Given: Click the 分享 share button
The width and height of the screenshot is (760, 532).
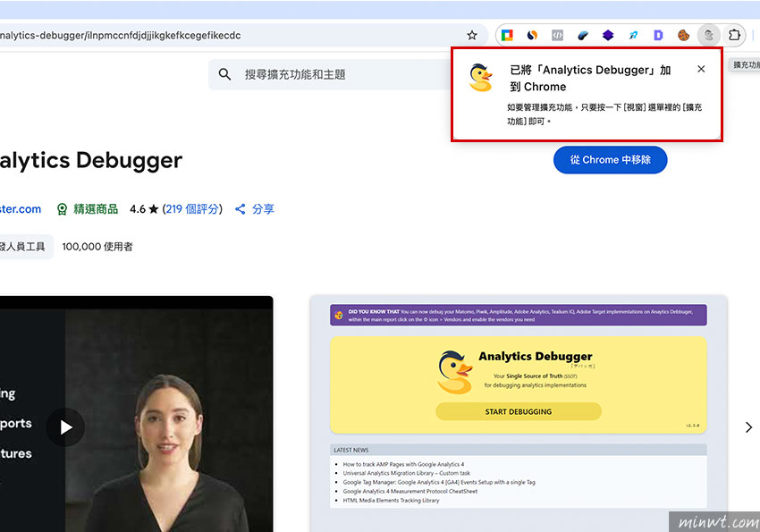Looking at the screenshot, I should tap(255, 209).
